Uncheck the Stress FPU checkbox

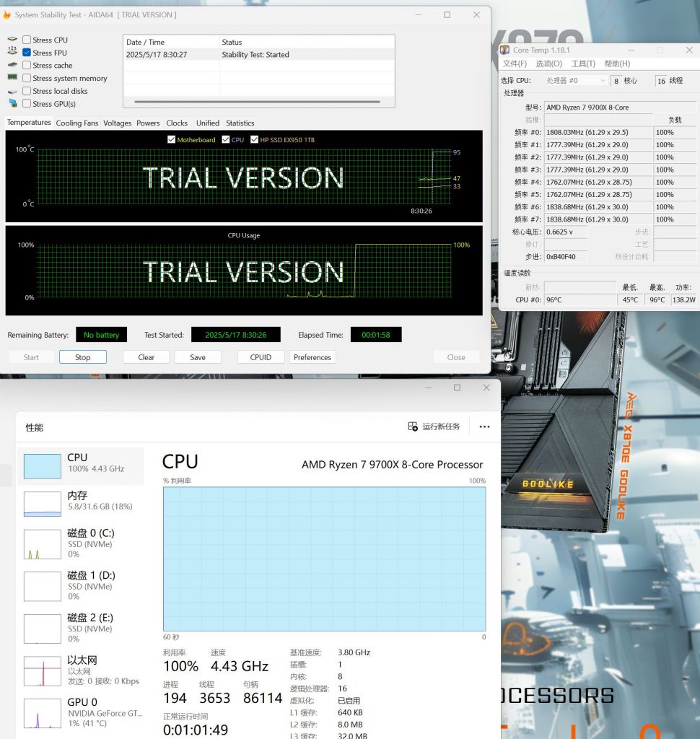(x=27, y=53)
